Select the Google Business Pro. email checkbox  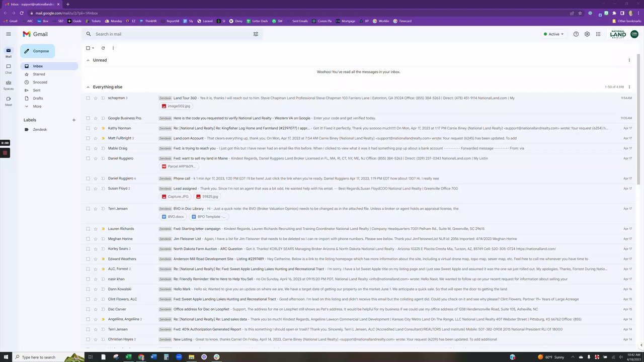click(88, 118)
